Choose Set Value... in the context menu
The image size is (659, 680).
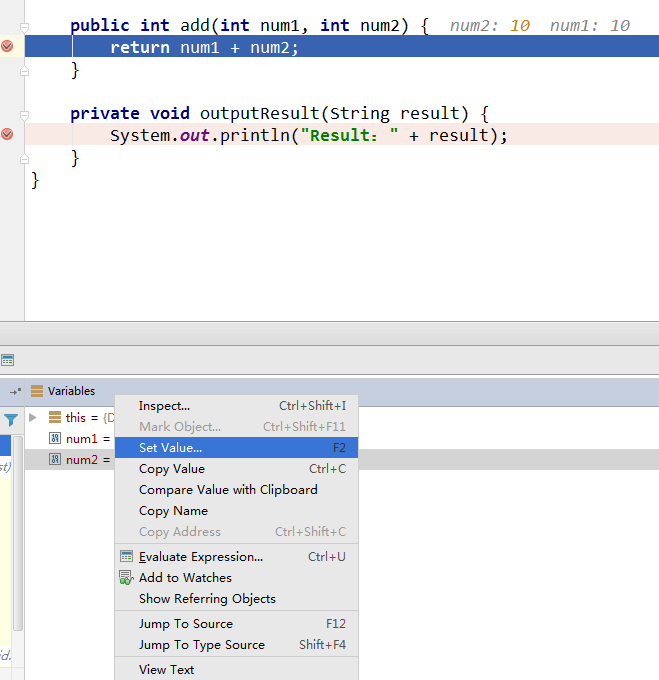[x=236, y=448]
